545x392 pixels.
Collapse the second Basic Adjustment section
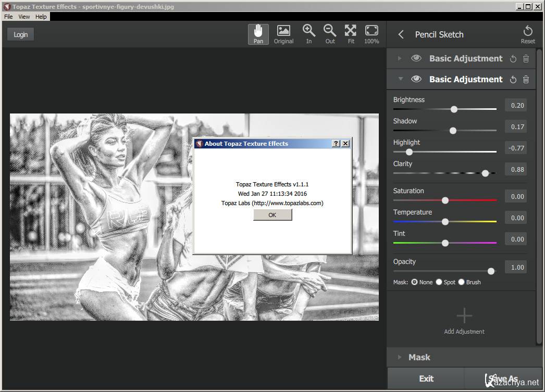(400, 79)
